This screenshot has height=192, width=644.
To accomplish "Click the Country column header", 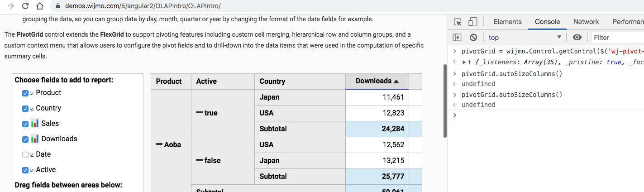I will (x=300, y=82).
